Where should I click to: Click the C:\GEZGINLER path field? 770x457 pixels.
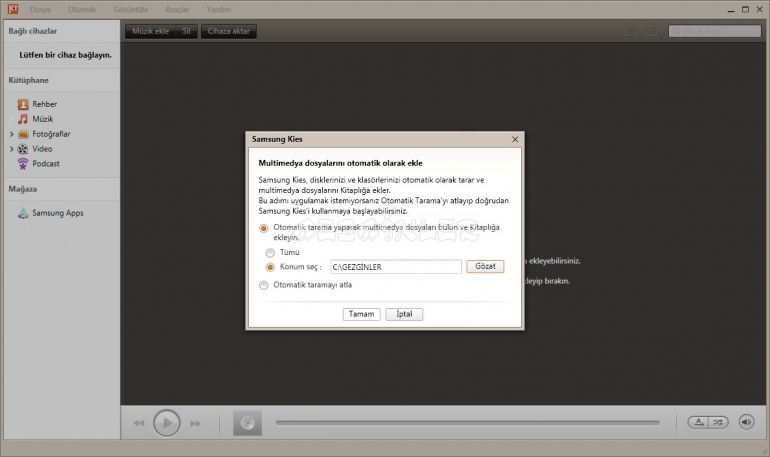[x=396, y=267]
